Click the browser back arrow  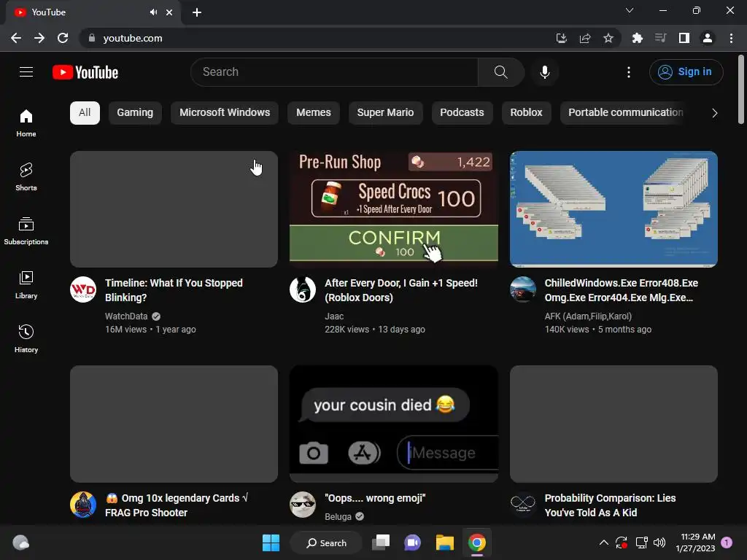[x=16, y=38]
